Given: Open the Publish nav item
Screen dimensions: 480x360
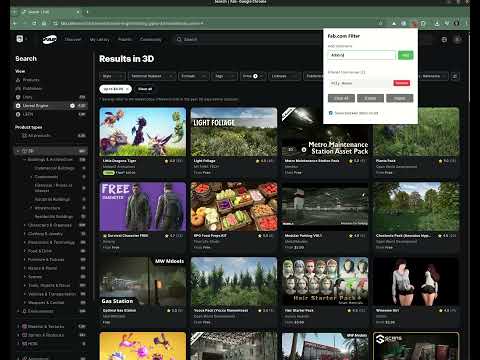Looking at the screenshot, I should (125, 39).
